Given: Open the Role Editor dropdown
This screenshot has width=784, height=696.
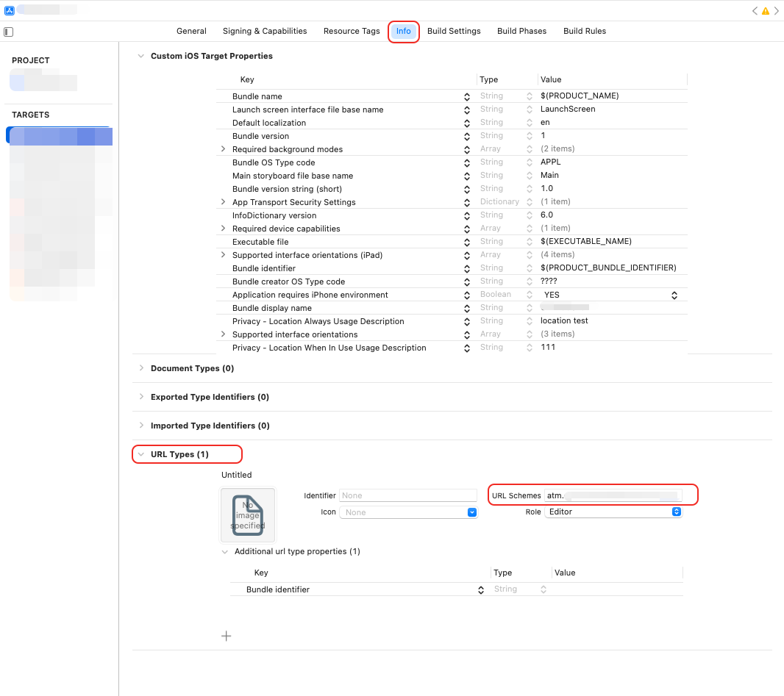Looking at the screenshot, I should point(613,512).
